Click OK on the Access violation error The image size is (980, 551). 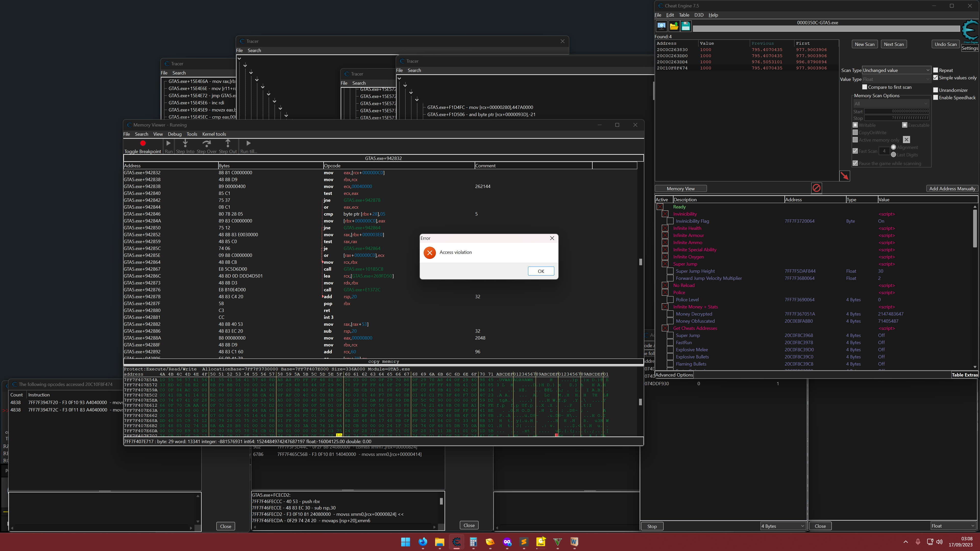click(x=541, y=271)
